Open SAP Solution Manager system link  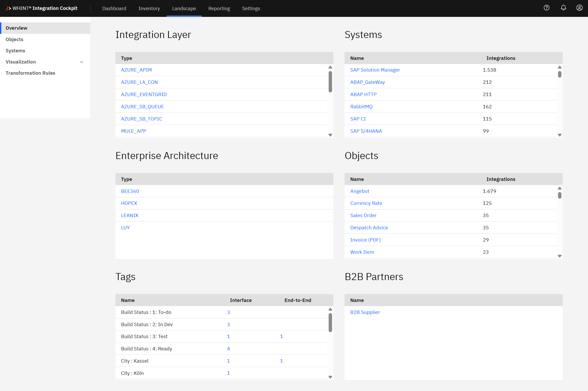(x=375, y=70)
